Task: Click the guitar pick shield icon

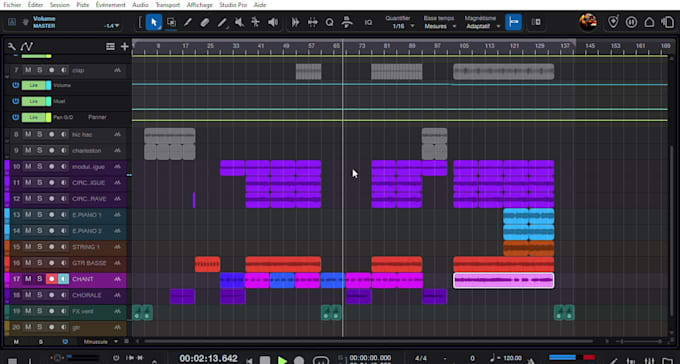Action: pos(613,22)
